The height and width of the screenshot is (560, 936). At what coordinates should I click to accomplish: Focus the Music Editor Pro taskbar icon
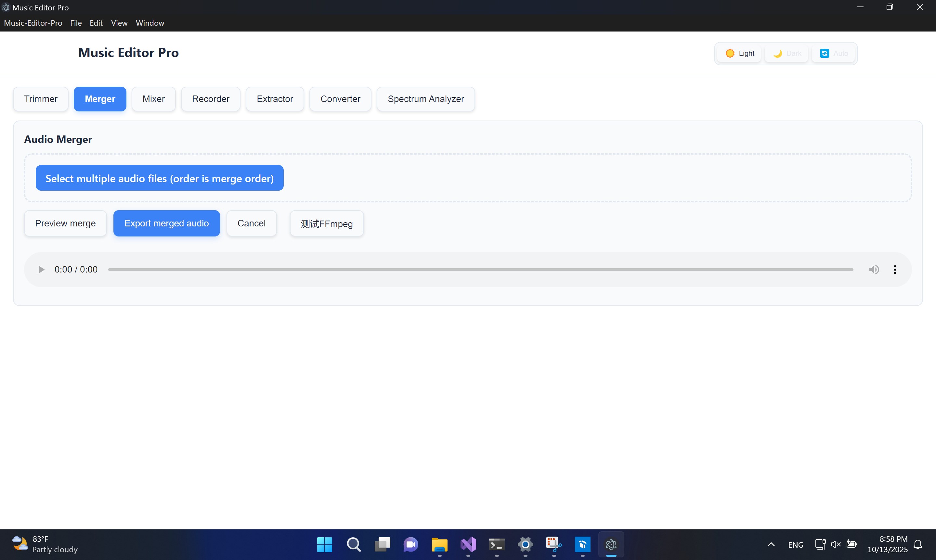click(x=611, y=544)
